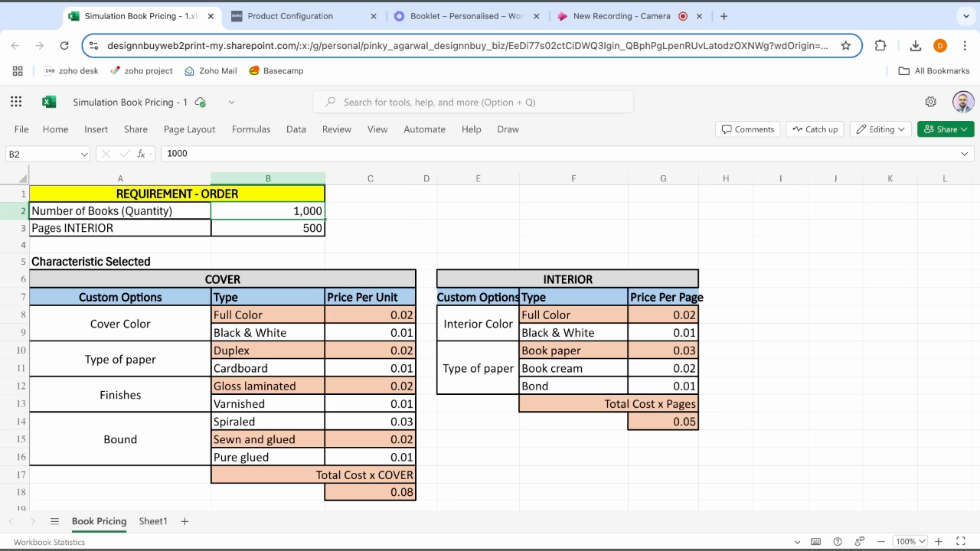The image size is (980, 551).
Task: Click the insert function fx icon
Action: coord(141,154)
